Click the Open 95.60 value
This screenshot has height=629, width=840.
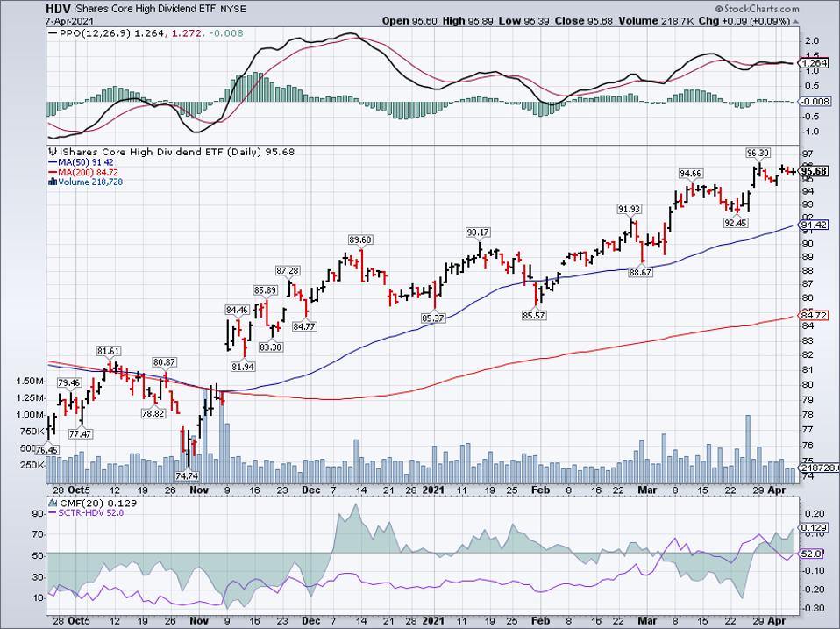(x=409, y=21)
